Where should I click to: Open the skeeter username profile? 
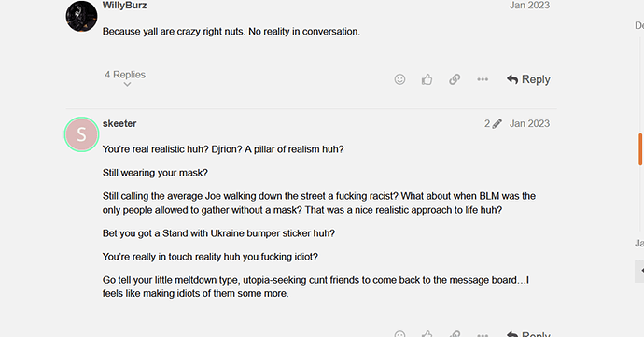pyautogui.click(x=119, y=123)
